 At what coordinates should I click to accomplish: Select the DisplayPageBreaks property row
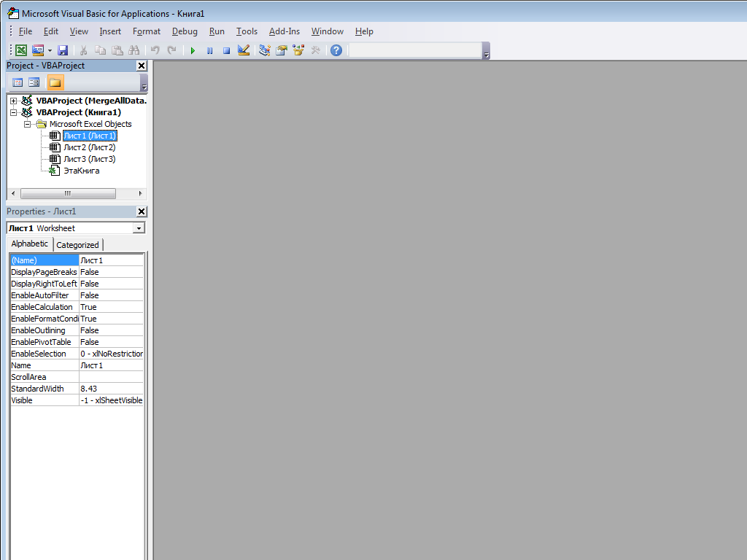pyautogui.click(x=77, y=272)
